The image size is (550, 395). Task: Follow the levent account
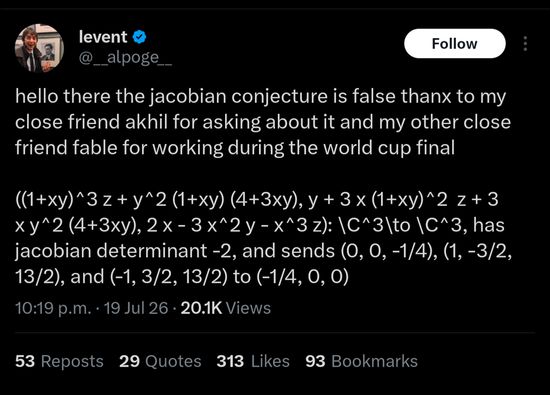coord(455,43)
